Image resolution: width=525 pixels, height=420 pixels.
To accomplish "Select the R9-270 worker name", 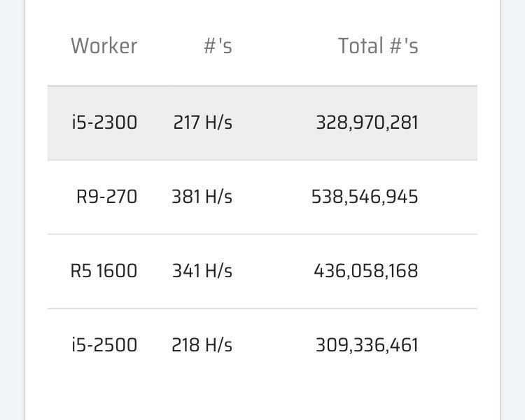I will click(106, 197).
